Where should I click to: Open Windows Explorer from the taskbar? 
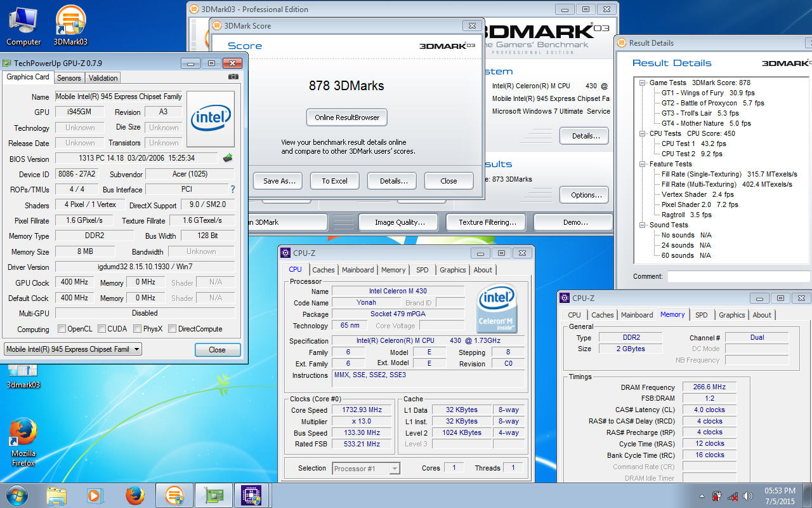coord(56,495)
